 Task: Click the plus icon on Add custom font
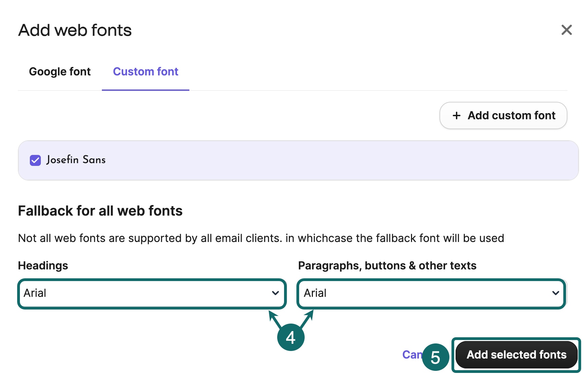click(457, 116)
